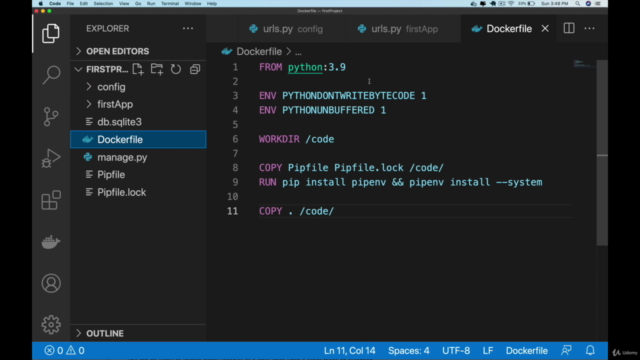Open the Accounts menu icon
The width and height of the screenshot is (640, 360).
(x=51, y=283)
